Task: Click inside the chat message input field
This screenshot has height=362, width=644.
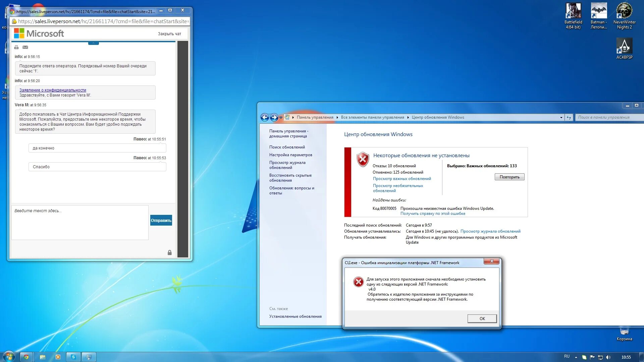Action: [x=80, y=222]
